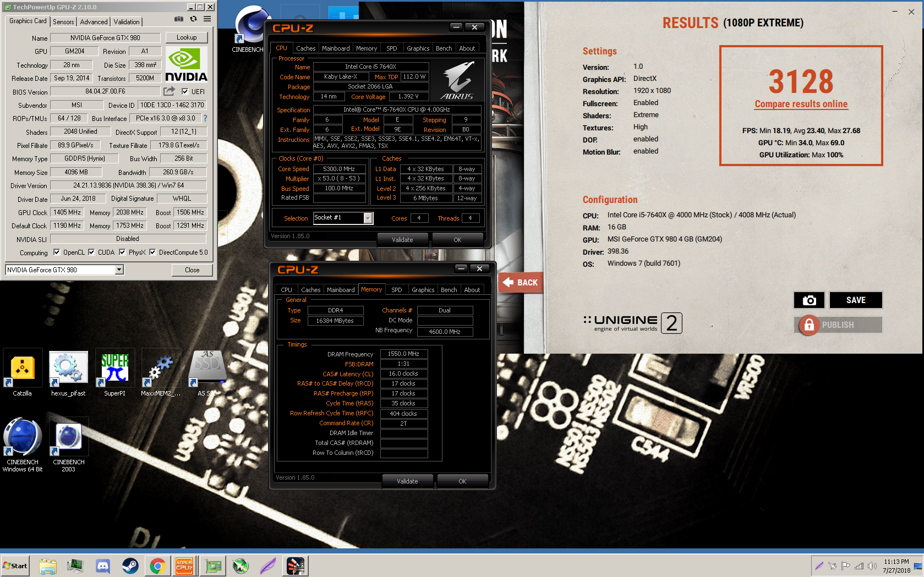Click the SAVE button in Superposition results

click(856, 300)
